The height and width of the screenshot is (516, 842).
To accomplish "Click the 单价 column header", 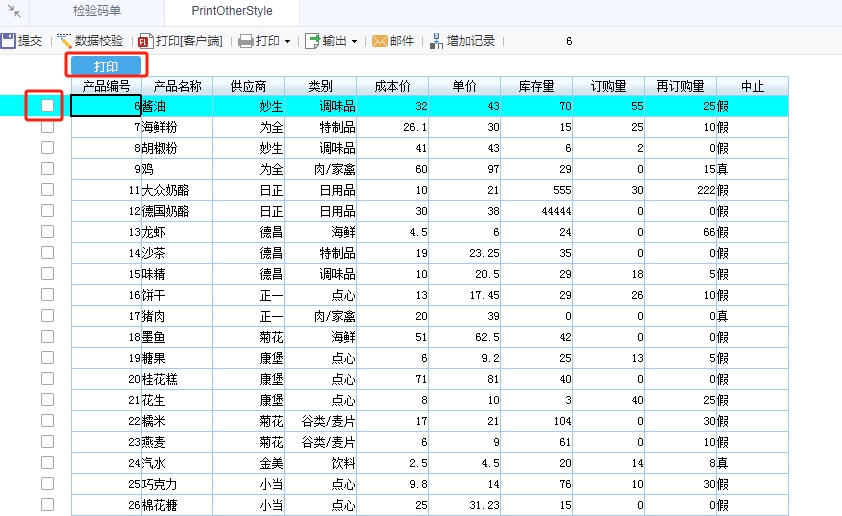I will pos(464,86).
